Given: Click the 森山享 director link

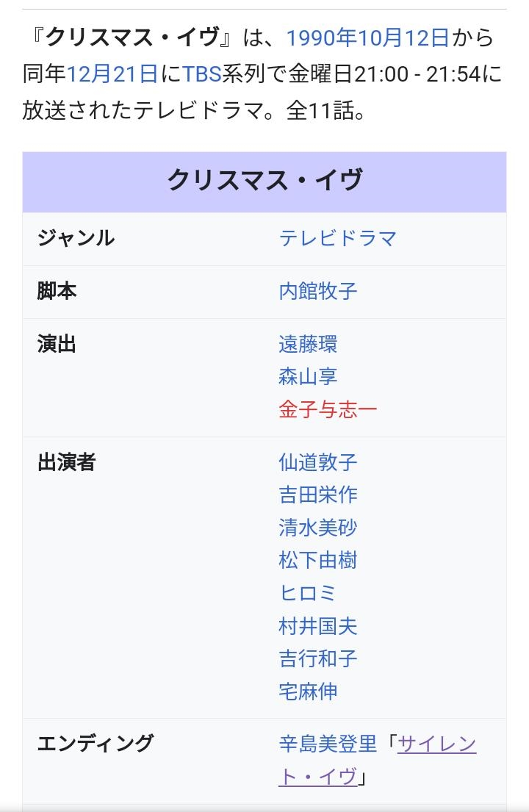Looking at the screenshot, I should (308, 377).
